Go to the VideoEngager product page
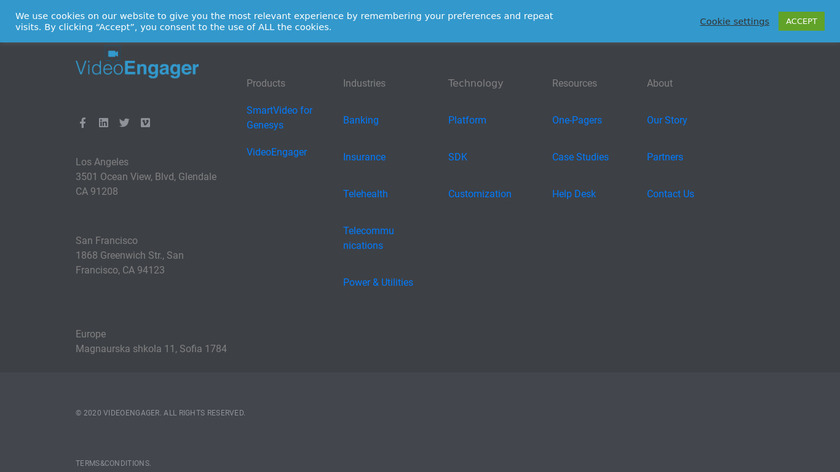 pos(276,152)
